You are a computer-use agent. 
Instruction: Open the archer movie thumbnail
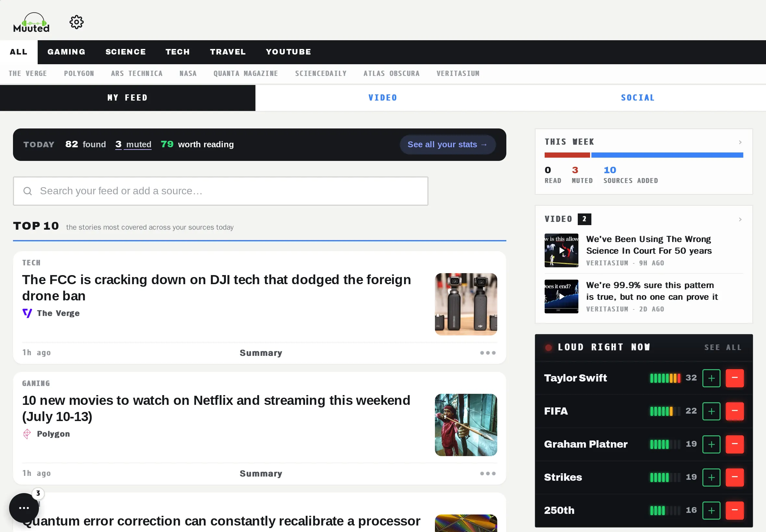tap(466, 425)
